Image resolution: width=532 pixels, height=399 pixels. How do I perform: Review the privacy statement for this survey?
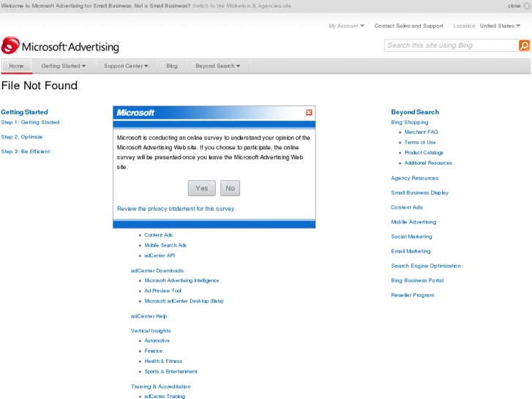(176, 209)
